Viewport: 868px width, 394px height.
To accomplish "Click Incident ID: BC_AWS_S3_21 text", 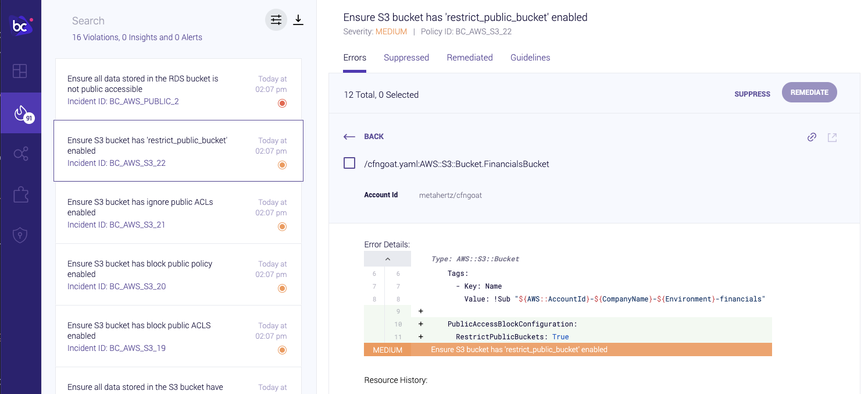I will pyautogui.click(x=116, y=225).
